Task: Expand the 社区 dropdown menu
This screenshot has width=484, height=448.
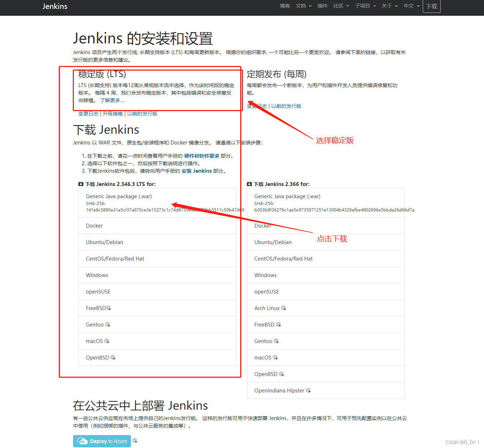Action: [341, 6]
